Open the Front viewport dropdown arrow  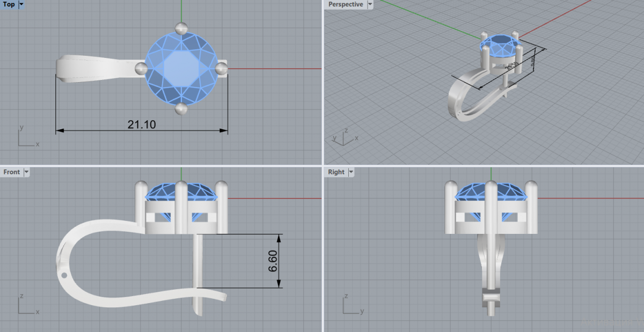coord(26,172)
